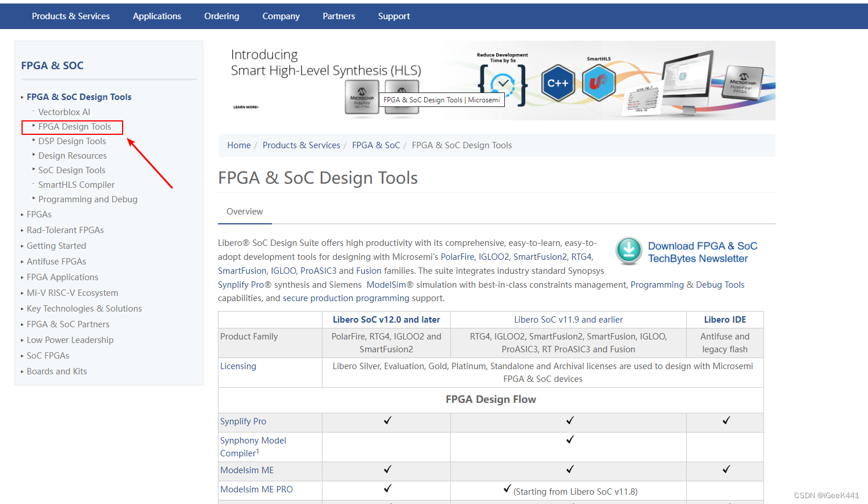This screenshot has height=504, width=868.
Task: Click Libero SoC v11.9 and earlier header
Action: (x=568, y=320)
